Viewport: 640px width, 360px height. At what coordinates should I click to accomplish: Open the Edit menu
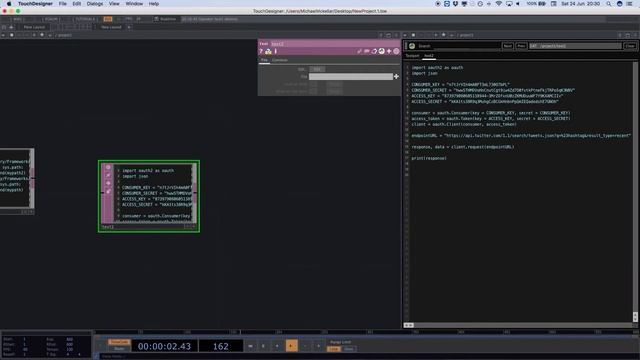[x=76, y=4]
